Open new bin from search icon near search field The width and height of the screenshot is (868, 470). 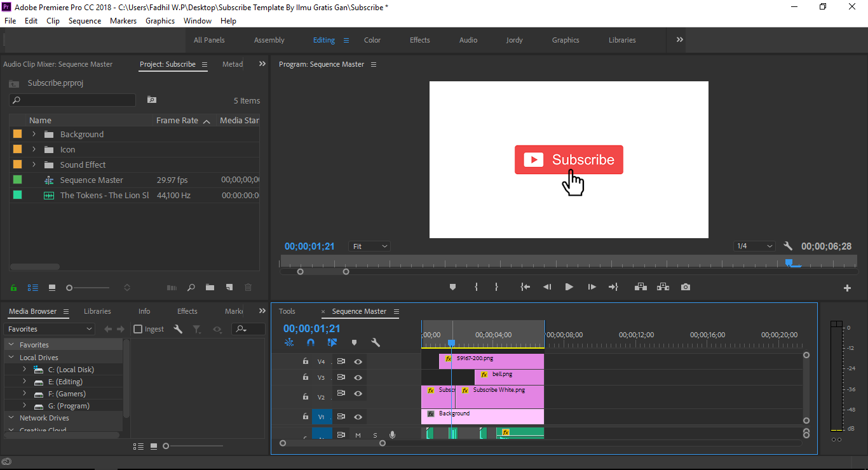(151, 100)
